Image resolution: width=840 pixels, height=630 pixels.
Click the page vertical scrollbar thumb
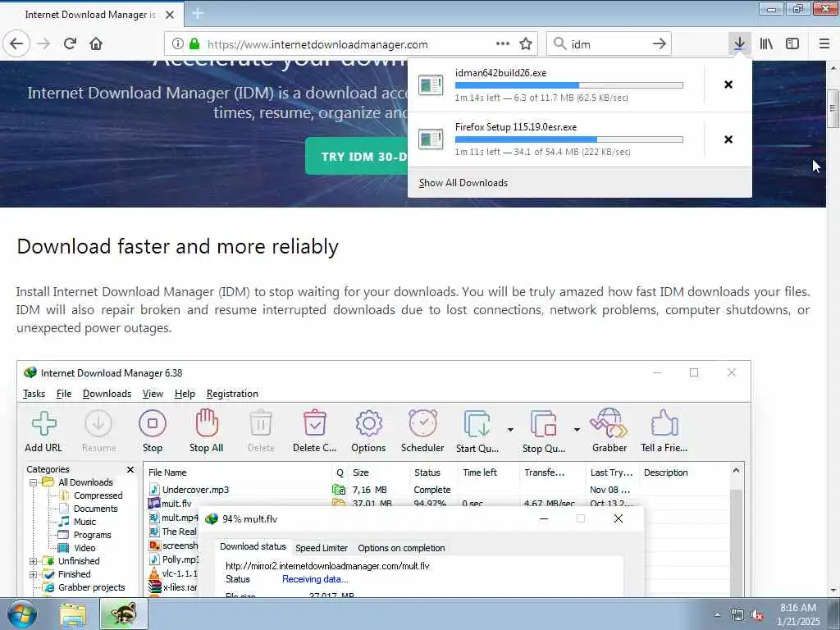(833, 109)
